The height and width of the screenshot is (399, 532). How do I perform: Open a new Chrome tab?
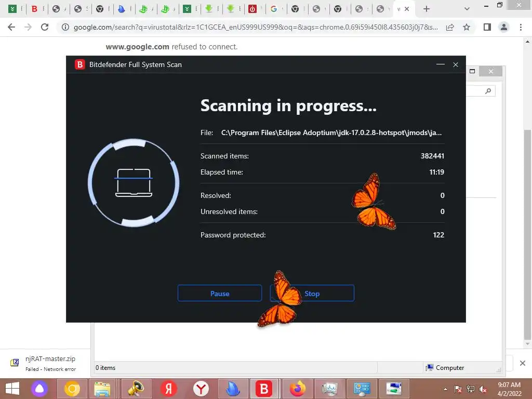click(x=427, y=9)
